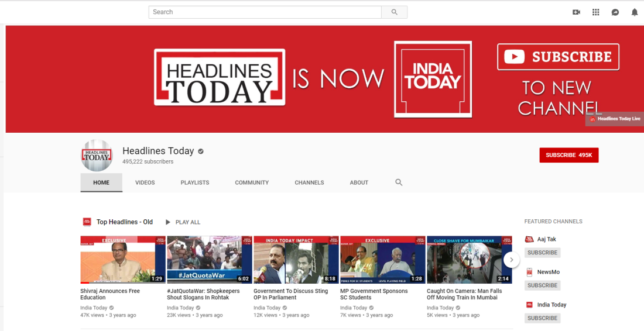
Task: Open the Top Headlines - Old playlist title
Action: (125, 222)
